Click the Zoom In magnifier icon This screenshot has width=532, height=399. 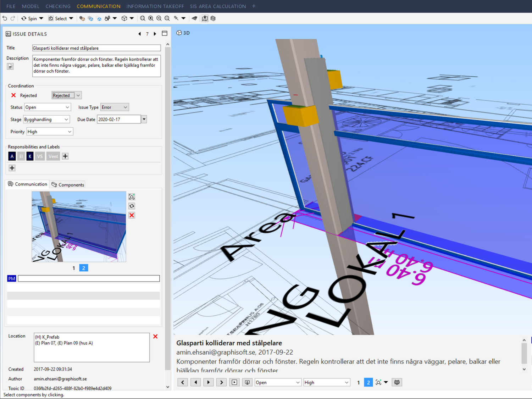[151, 18]
